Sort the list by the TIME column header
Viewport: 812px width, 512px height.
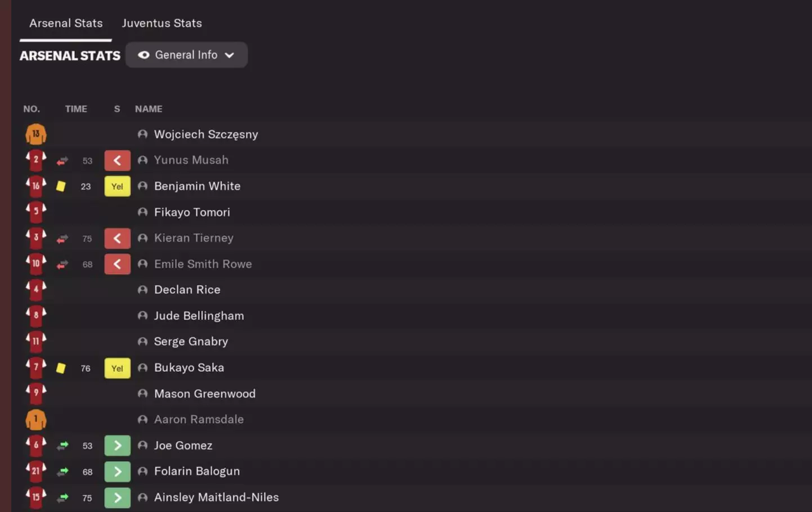[x=76, y=109]
